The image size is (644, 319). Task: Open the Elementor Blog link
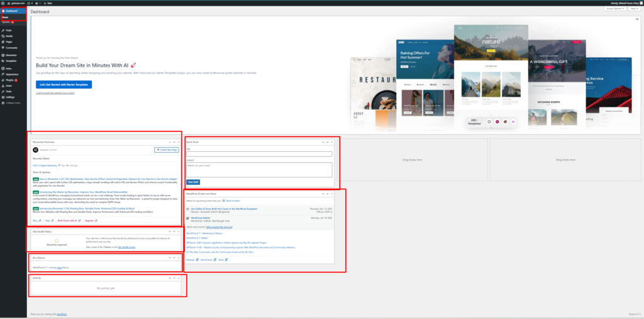35,221
